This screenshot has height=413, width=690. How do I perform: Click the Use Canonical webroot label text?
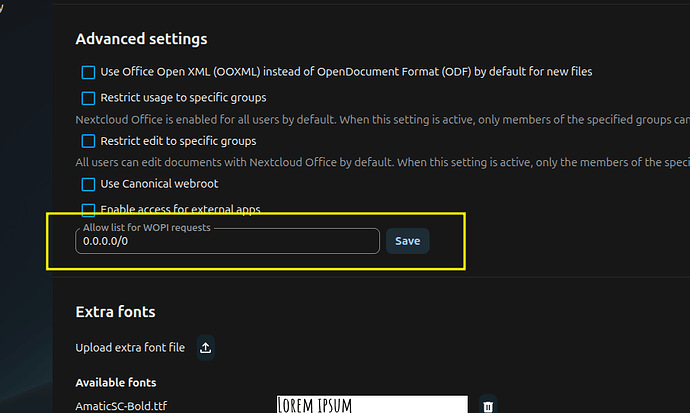click(x=159, y=184)
